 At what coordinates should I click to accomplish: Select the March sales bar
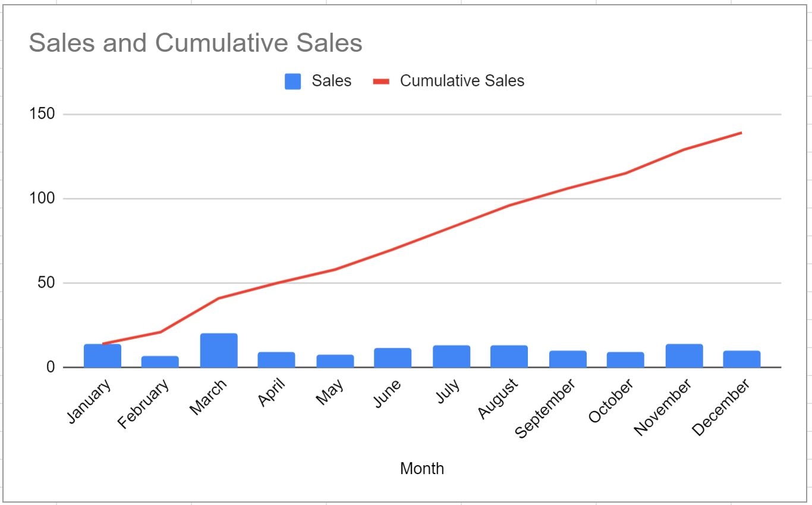click(x=219, y=351)
